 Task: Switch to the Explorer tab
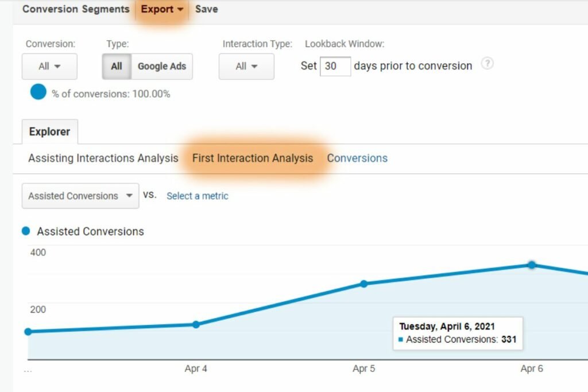click(x=49, y=131)
